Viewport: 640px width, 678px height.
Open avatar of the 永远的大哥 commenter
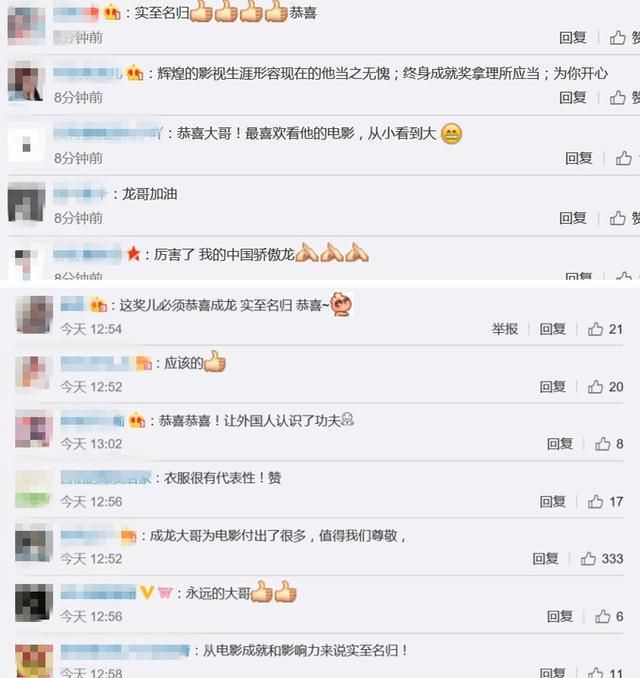coord(34,603)
